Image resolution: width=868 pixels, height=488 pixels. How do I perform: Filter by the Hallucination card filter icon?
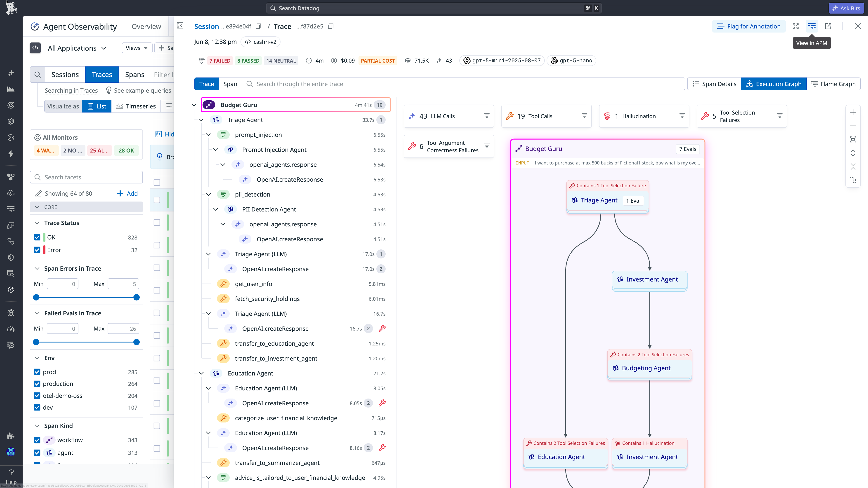tap(682, 116)
